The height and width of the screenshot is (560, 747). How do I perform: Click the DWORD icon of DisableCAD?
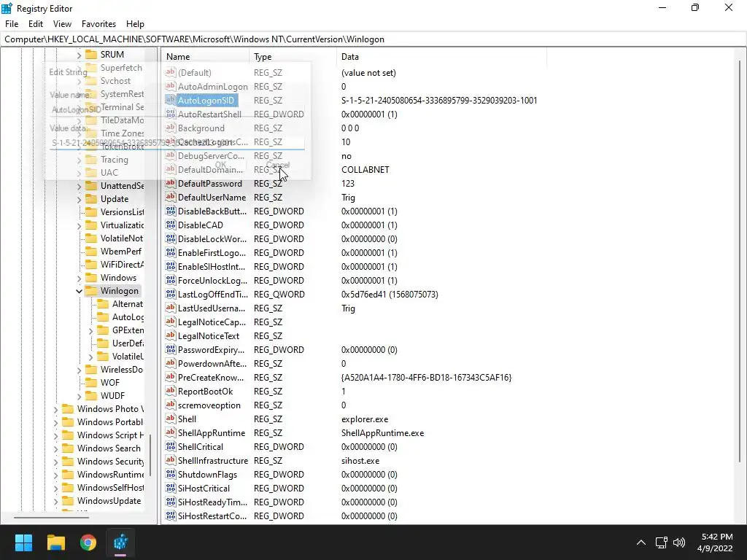(170, 225)
